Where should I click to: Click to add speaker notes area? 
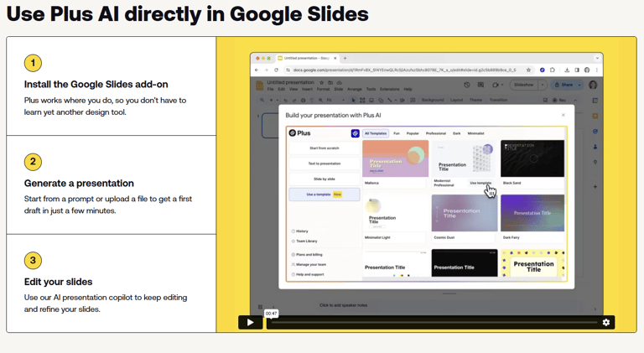(x=343, y=305)
